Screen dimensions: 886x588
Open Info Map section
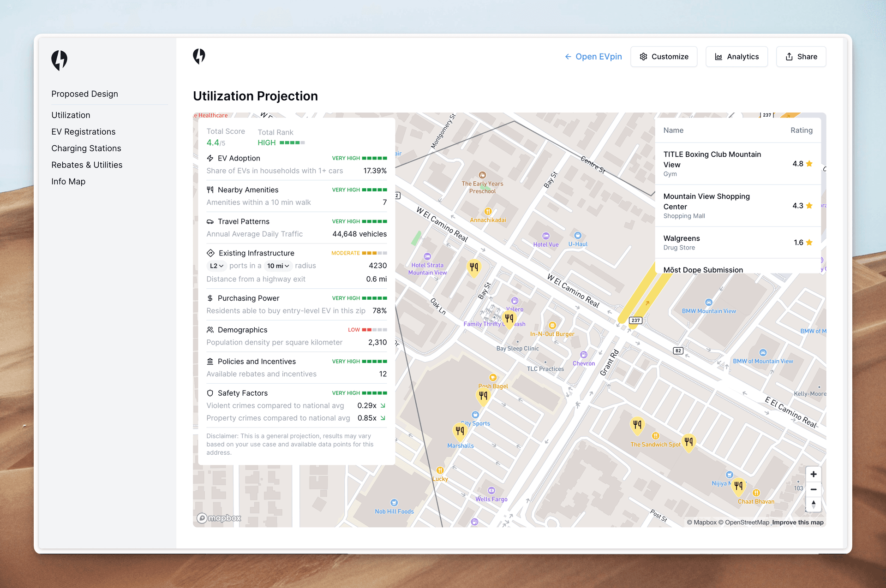(68, 181)
